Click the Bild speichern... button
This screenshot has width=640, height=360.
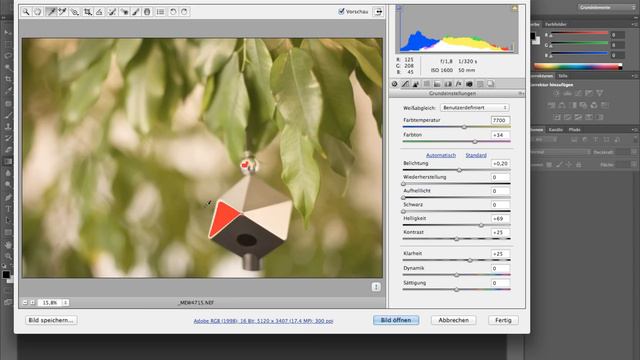point(51,320)
